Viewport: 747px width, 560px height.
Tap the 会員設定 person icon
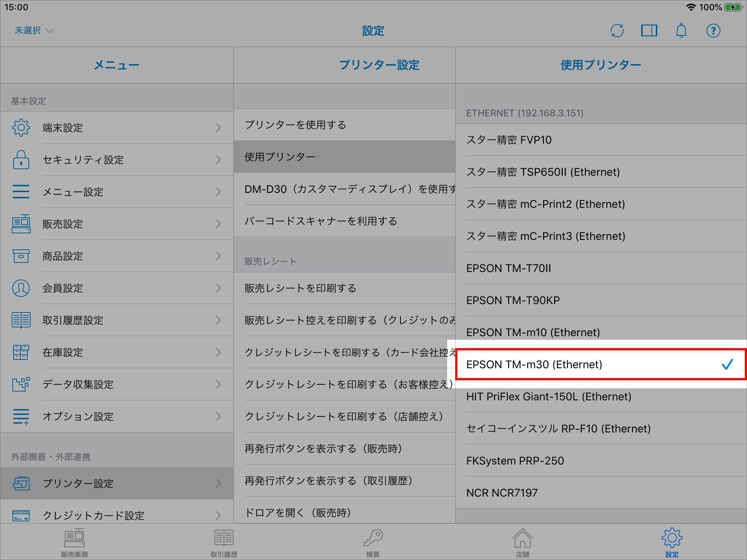point(21,288)
